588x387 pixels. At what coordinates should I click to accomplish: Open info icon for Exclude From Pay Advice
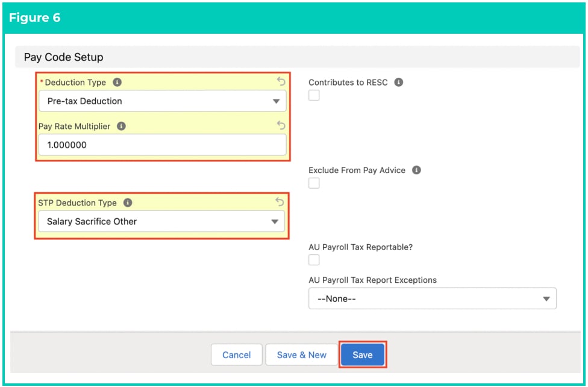point(416,170)
